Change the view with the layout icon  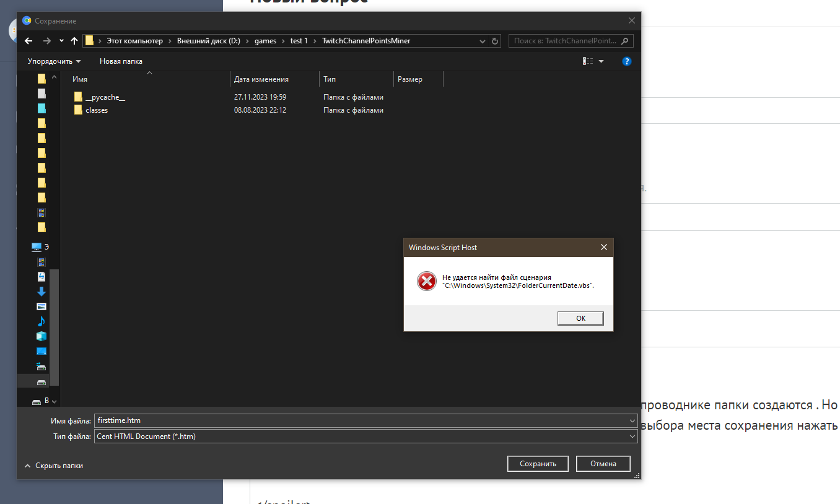click(x=588, y=61)
